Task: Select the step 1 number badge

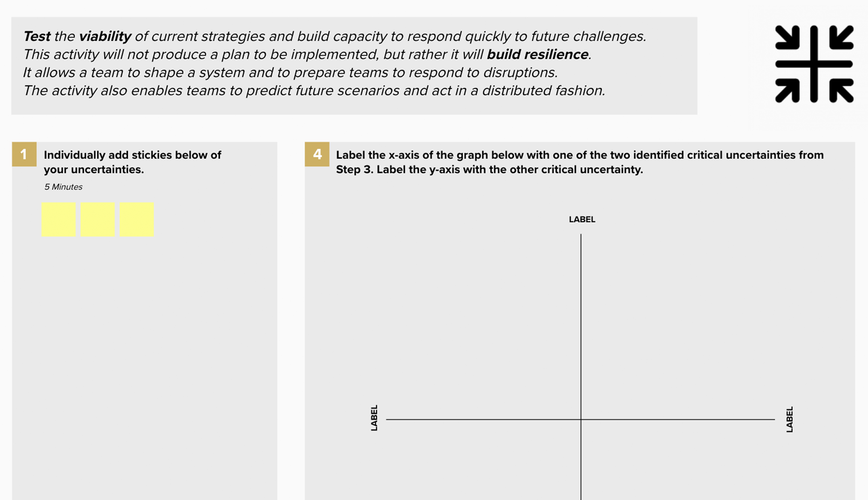Action: 24,154
